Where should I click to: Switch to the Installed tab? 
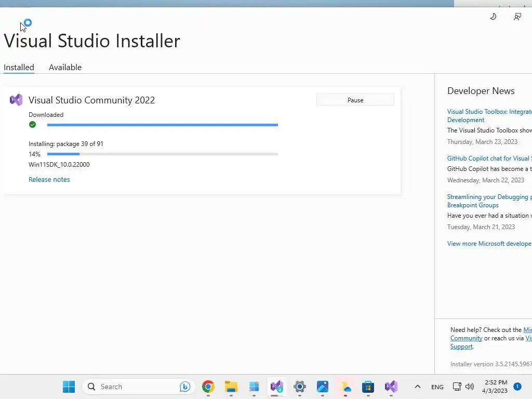[x=19, y=67]
